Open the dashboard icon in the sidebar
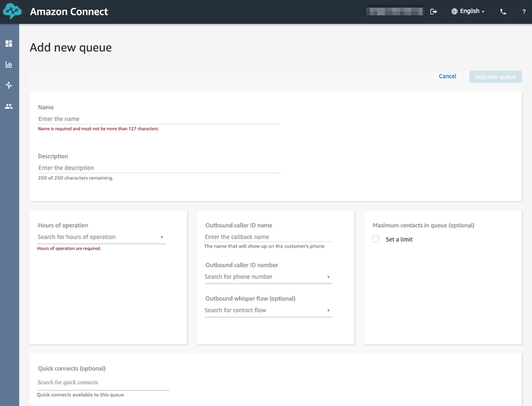532x406 pixels. pos(9,43)
